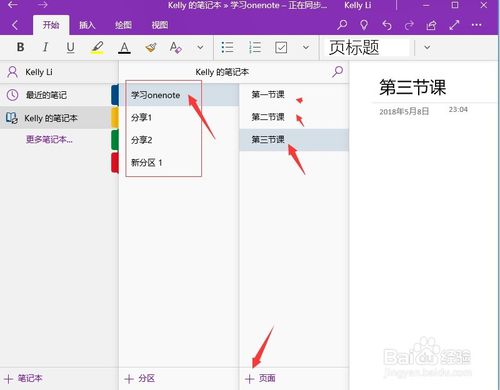Undo the last action
The image size is (500, 390).
pos(387,25)
